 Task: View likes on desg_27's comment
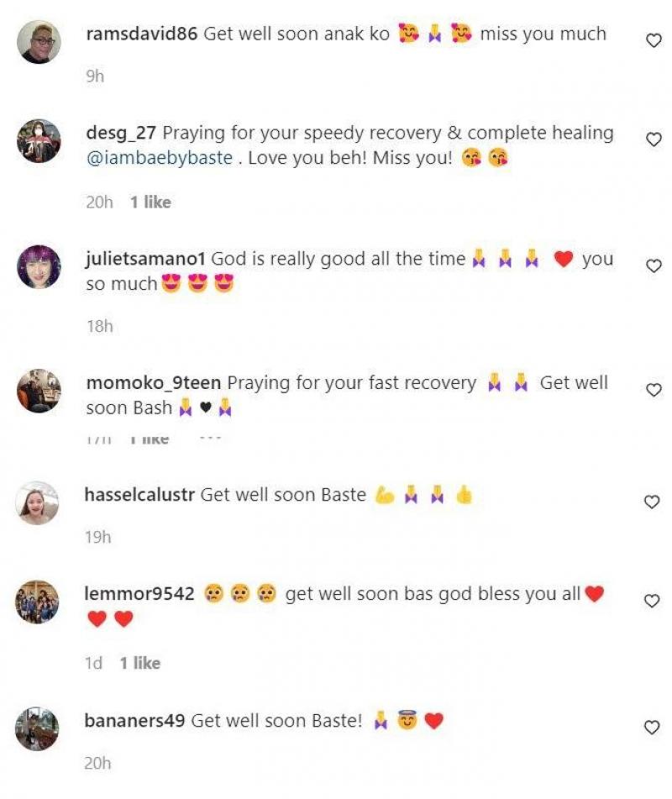pyautogui.click(x=150, y=202)
